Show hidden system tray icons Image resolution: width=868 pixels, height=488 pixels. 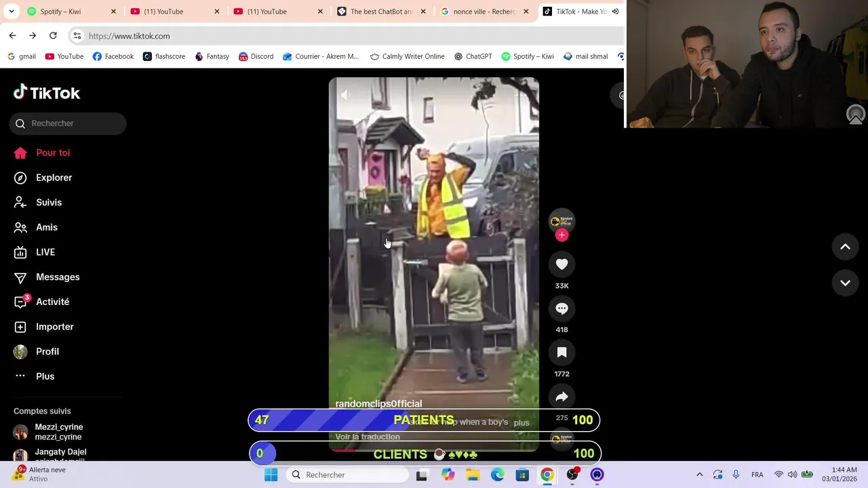pyautogui.click(x=700, y=474)
